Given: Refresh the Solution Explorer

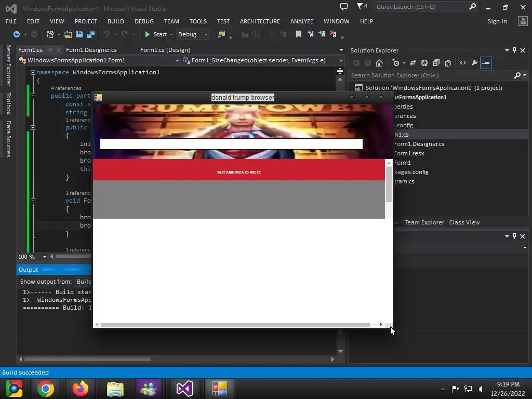Looking at the screenshot, I should tap(424, 63).
